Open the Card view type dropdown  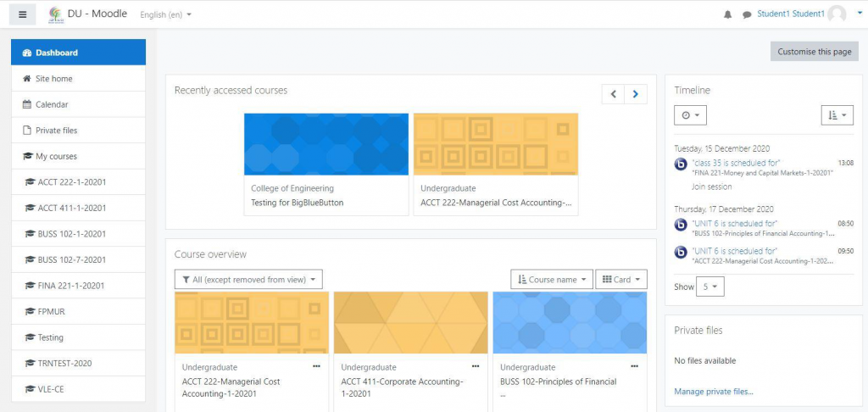(x=621, y=280)
